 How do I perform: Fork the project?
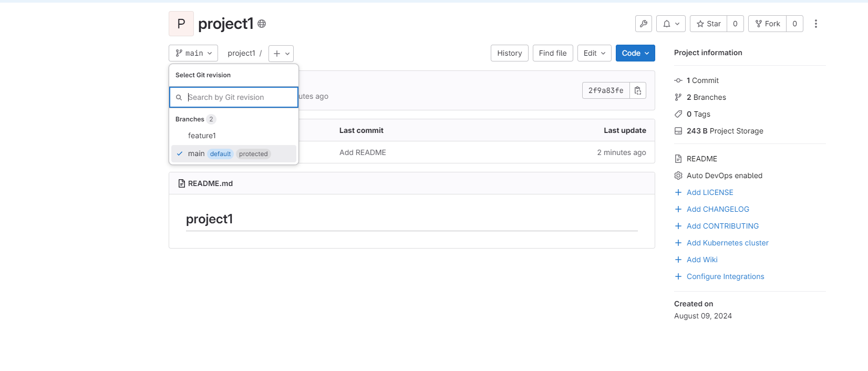pos(768,24)
